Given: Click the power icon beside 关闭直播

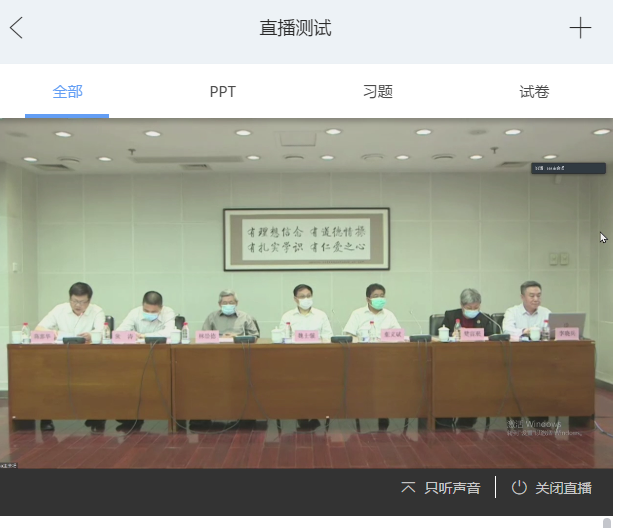Looking at the screenshot, I should tap(519, 488).
